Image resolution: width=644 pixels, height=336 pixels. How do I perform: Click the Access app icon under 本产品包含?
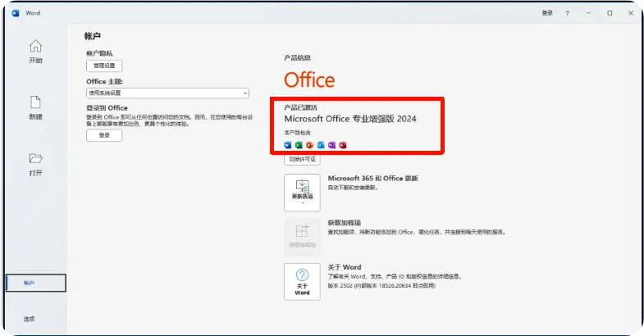point(343,145)
